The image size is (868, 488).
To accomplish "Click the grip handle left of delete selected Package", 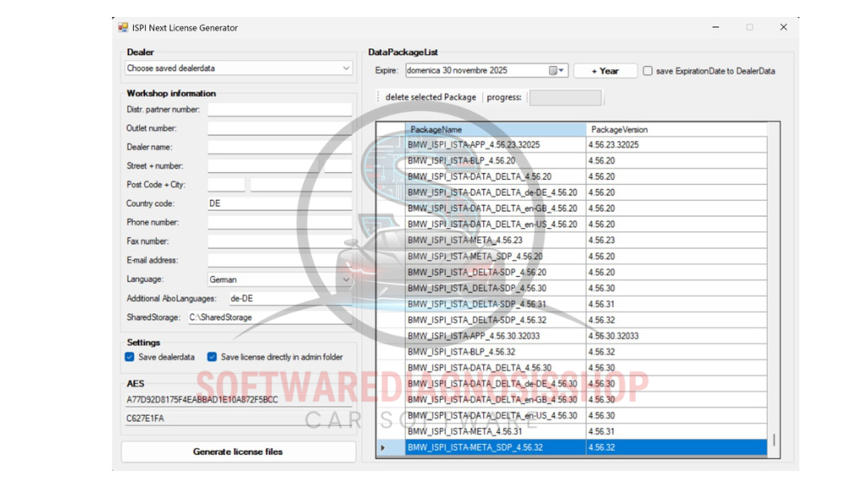I will [x=377, y=97].
